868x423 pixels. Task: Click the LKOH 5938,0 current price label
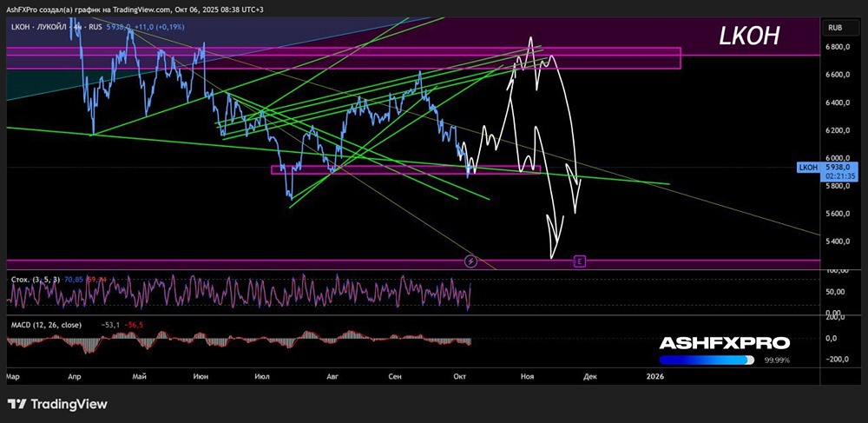(827, 166)
